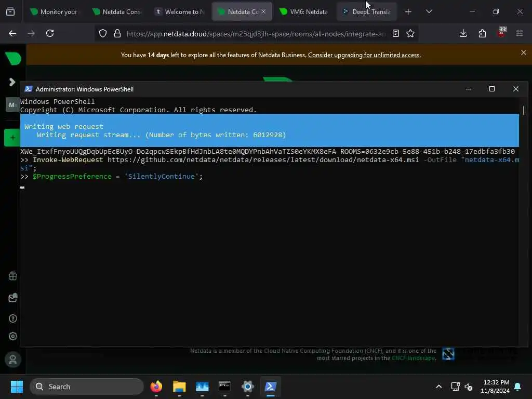
Task: Open Firefox from the taskbar
Action: coord(156,387)
